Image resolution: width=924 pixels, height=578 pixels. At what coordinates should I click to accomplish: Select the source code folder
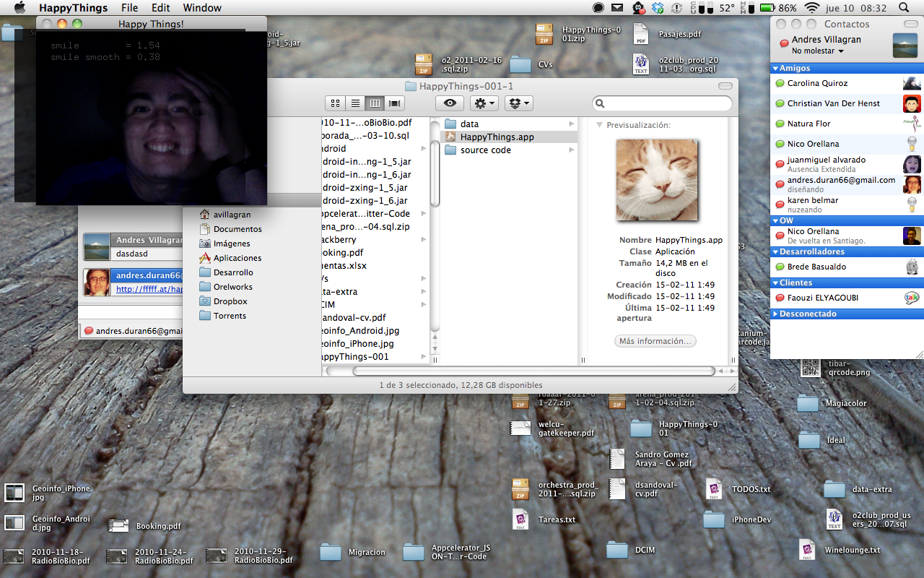click(x=508, y=150)
